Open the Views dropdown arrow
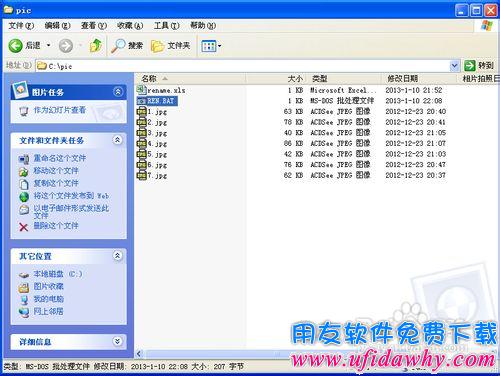Screen dimensions: 500x376 point(220,46)
